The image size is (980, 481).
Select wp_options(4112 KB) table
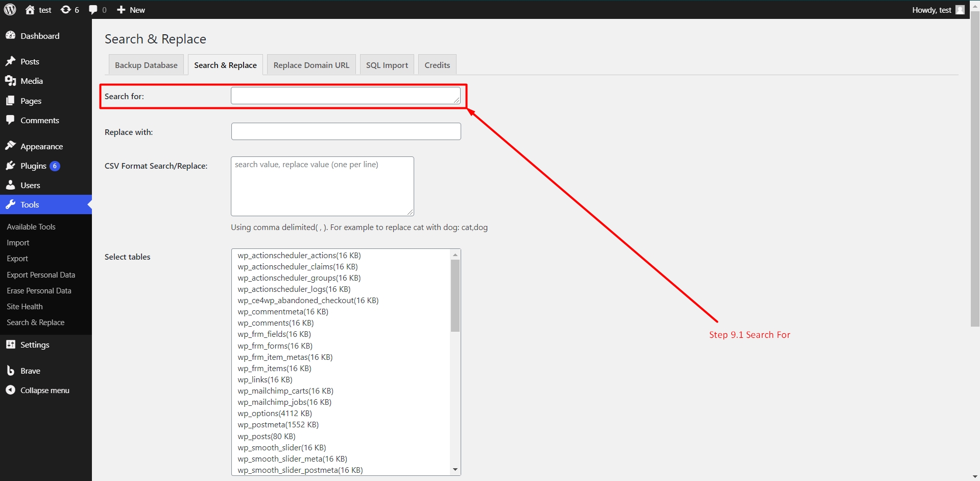(x=275, y=413)
